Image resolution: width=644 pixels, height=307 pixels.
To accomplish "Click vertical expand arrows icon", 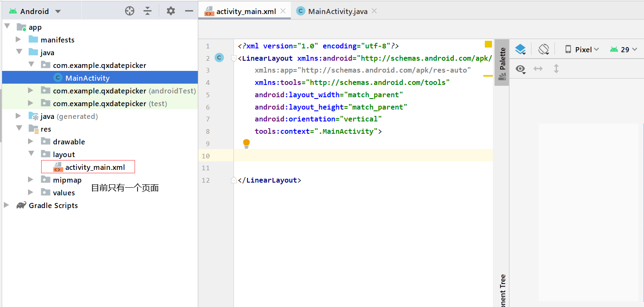I will click(x=556, y=68).
